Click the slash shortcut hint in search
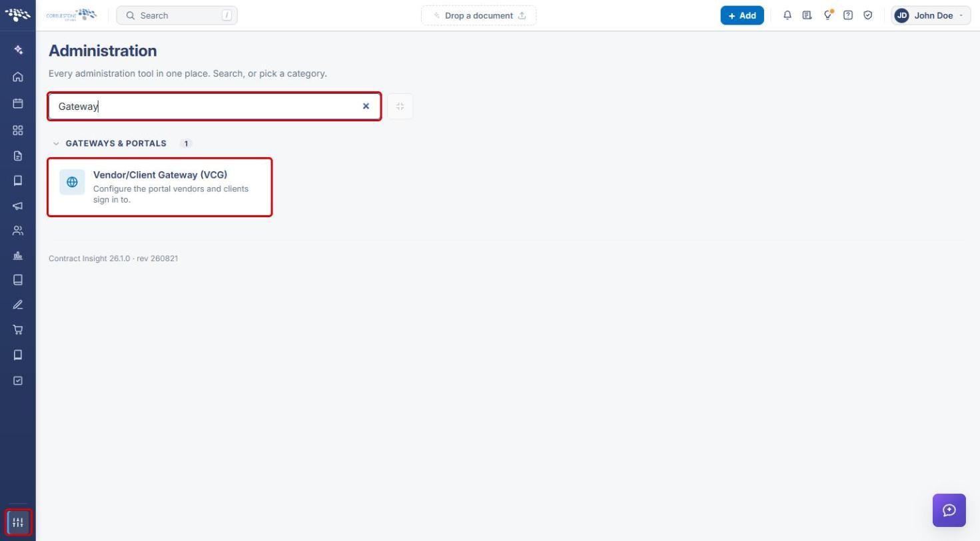The image size is (980, 541). point(227,15)
